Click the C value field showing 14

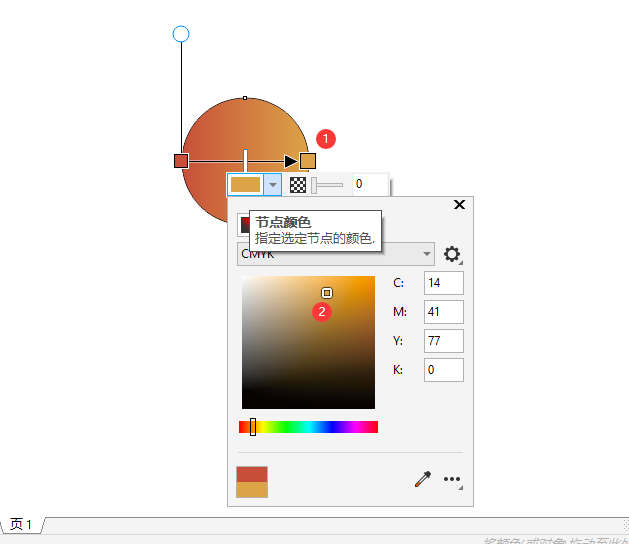[x=444, y=283]
